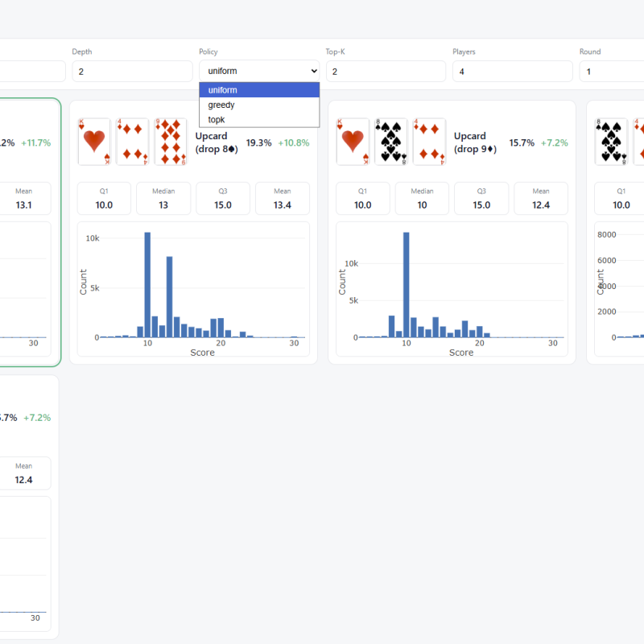This screenshot has height=644, width=644.
Task: Click the partially visible 8 of Spades card at far right
Action: 609,142
